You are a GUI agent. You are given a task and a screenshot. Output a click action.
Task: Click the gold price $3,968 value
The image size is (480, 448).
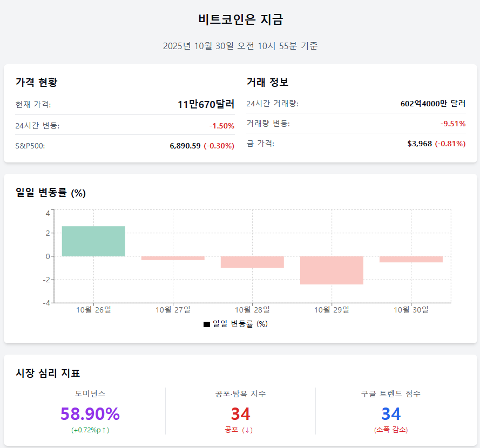(420, 144)
